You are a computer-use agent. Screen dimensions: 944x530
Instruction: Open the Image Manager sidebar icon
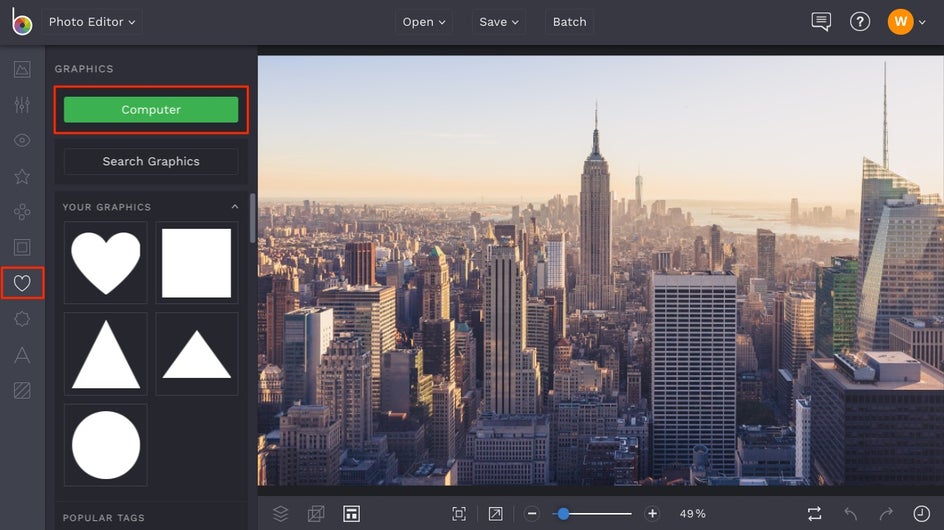[x=22, y=69]
